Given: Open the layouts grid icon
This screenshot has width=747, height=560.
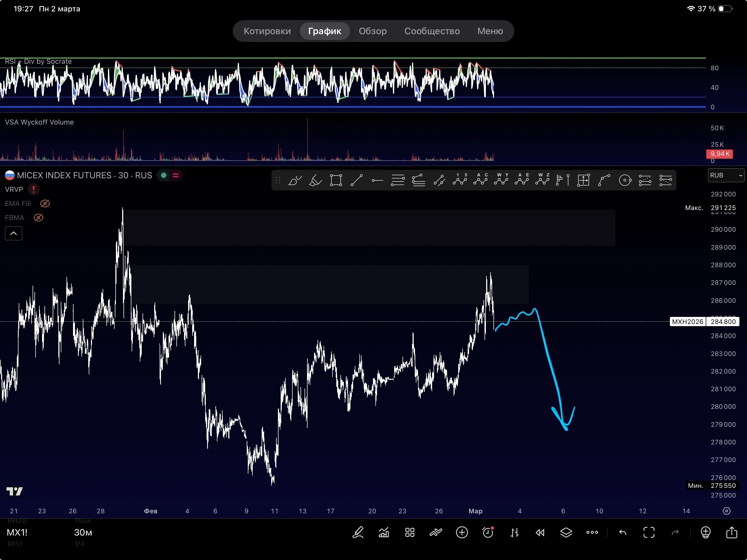Looking at the screenshot, I should tap(410, 532).
